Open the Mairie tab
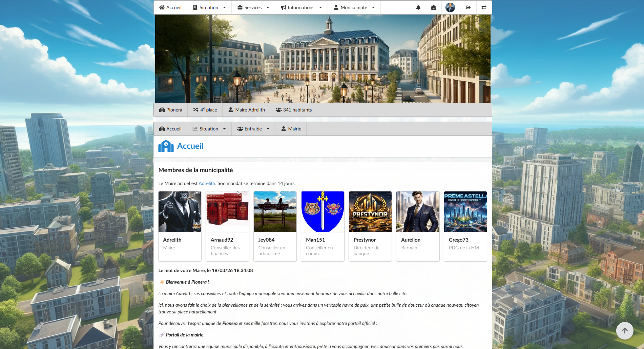 [291, 129]
